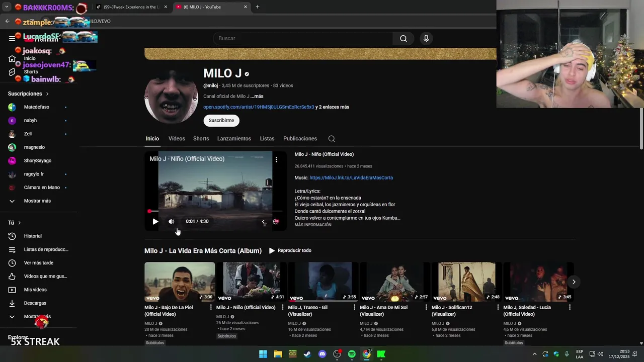Viewport: 644px width, 362px height.
Task: Open the Lanzamientos channel tab
Action: tap(234, 139)
